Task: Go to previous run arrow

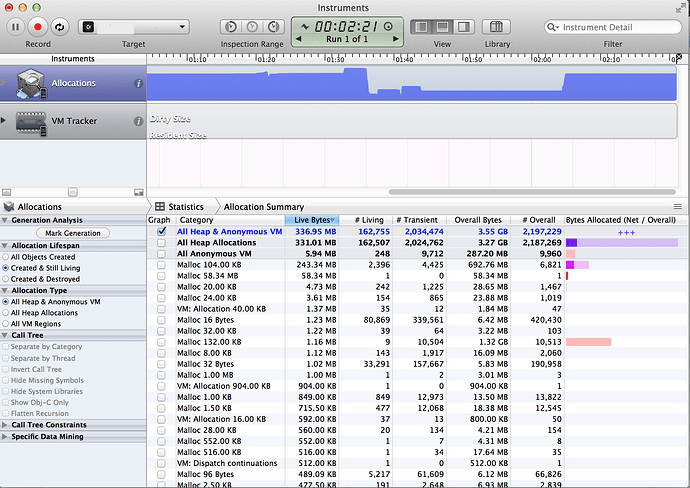Action: tap(298, 39)
